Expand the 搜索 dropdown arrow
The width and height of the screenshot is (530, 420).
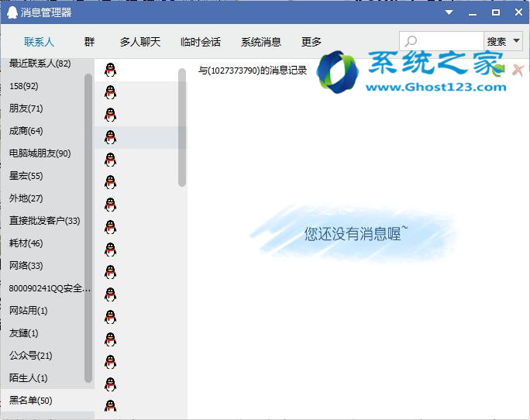pyautogui.click(x=516, y=40)
